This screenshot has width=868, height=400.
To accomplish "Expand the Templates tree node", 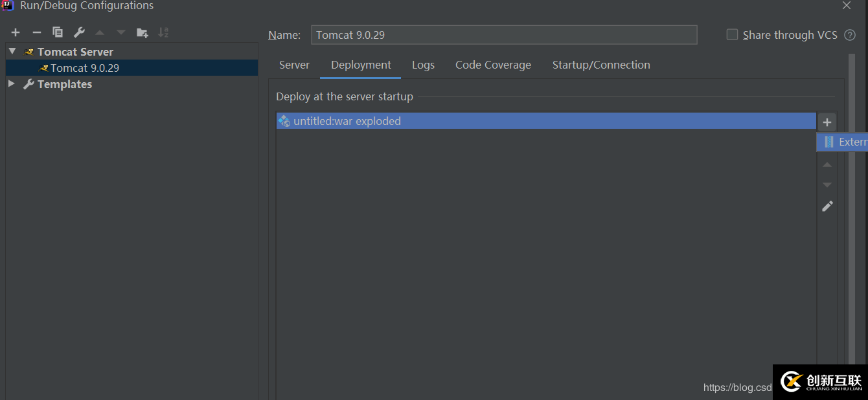I will click(x=12, y=83).
